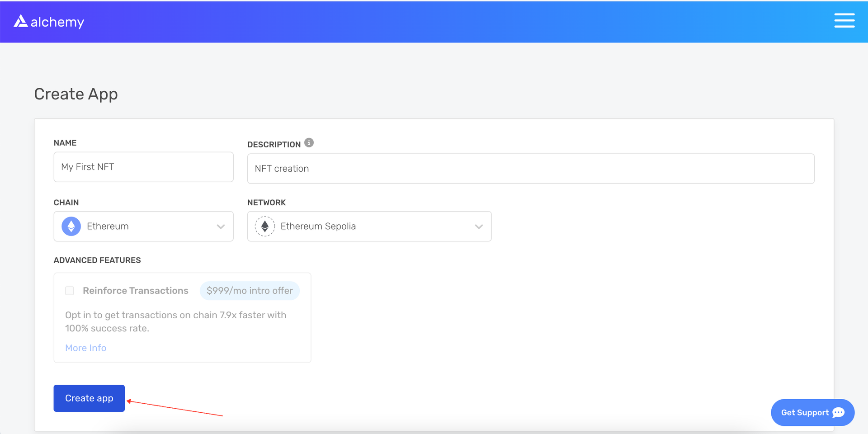Click the alchemy wordmark in the header
This screenshot has width=868, height=434.
click(x=57, y=21)
